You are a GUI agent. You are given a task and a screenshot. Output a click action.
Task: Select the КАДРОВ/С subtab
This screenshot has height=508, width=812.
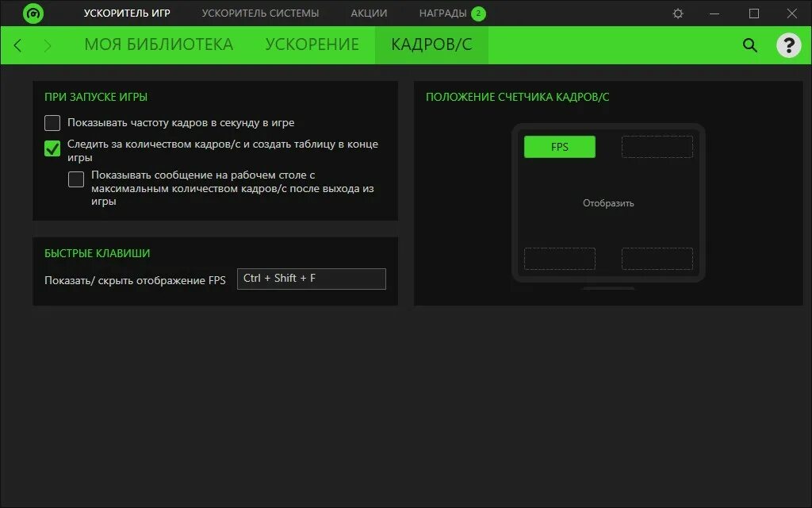[431, 45]
